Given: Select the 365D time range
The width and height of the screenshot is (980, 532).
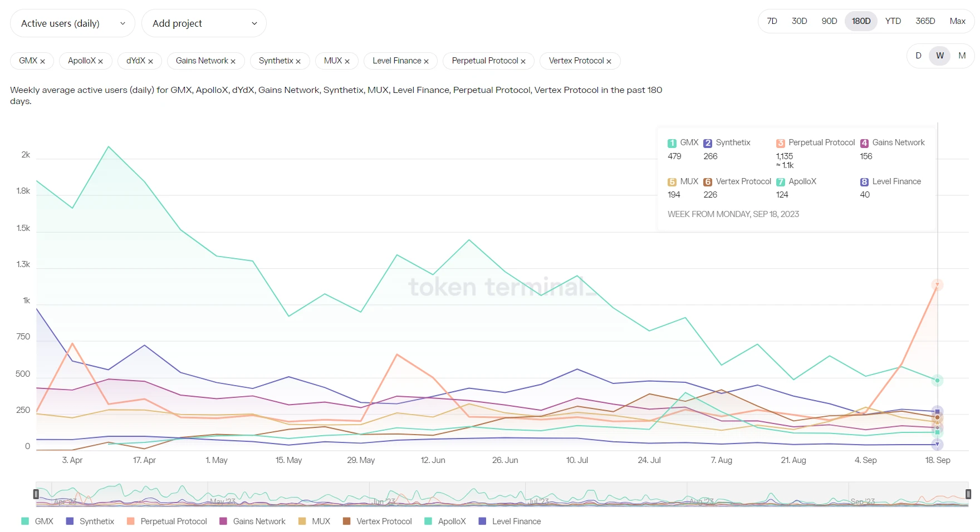Looking at the screenshot, I should pyautogui.click(x=925, y=21).
